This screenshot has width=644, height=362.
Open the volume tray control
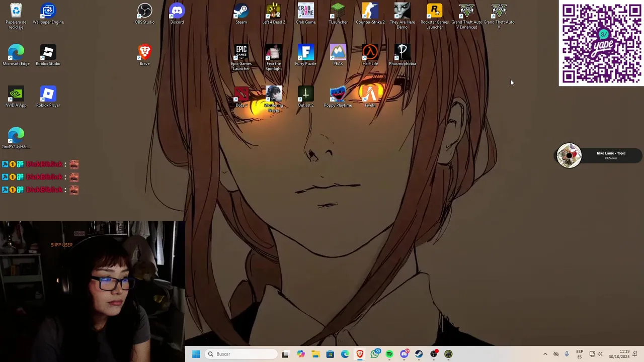coord(600,354)
